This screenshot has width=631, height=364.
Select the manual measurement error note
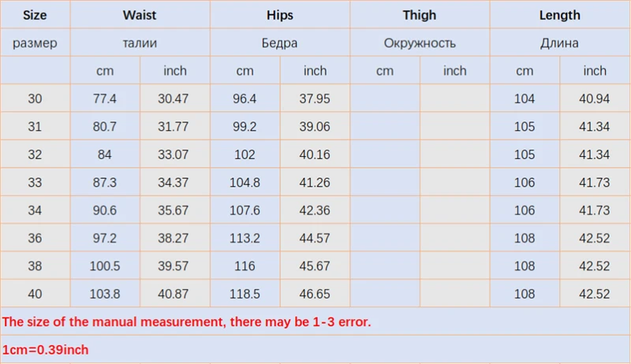click(x=187, y=321)
